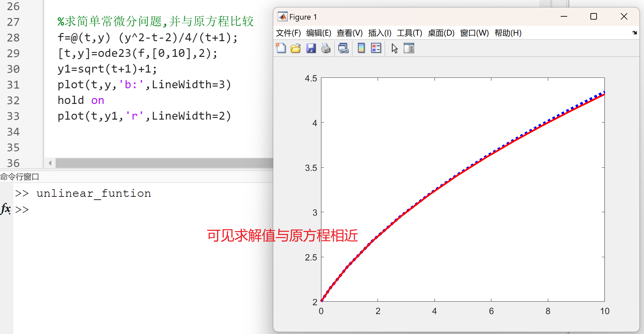Click the editor horizontal scrollbar left arrow
Image resolution: width=644 pixels, height=334 pixels.
50,163
